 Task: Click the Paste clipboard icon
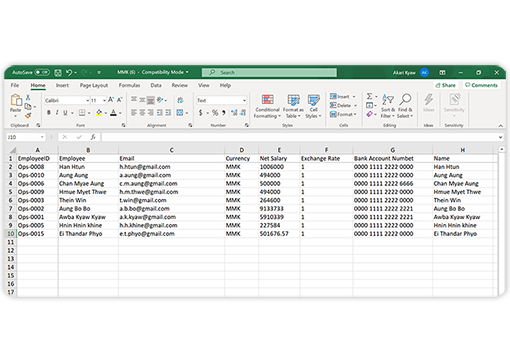pos(16,100)
